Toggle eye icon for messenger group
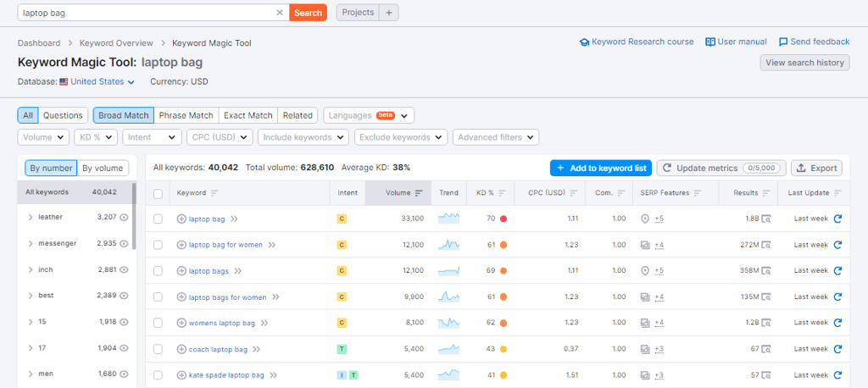 (x=124, y=243)
